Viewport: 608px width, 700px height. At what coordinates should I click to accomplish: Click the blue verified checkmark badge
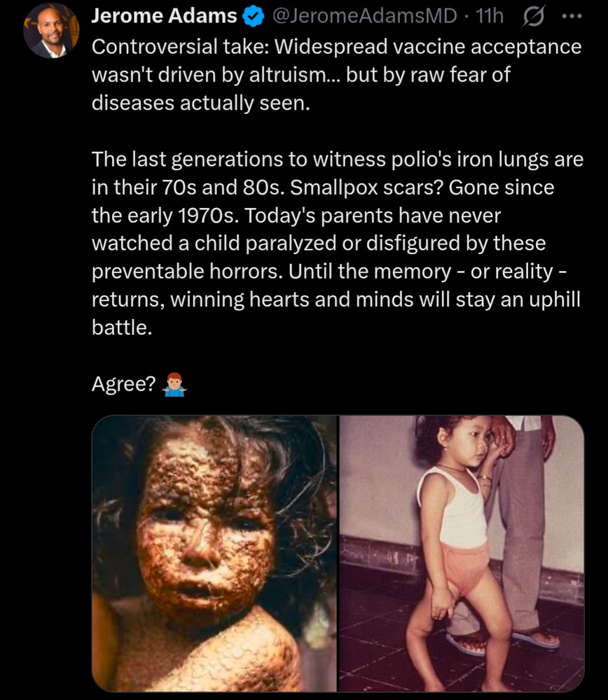pyautogui.click(x=253, y=17)
